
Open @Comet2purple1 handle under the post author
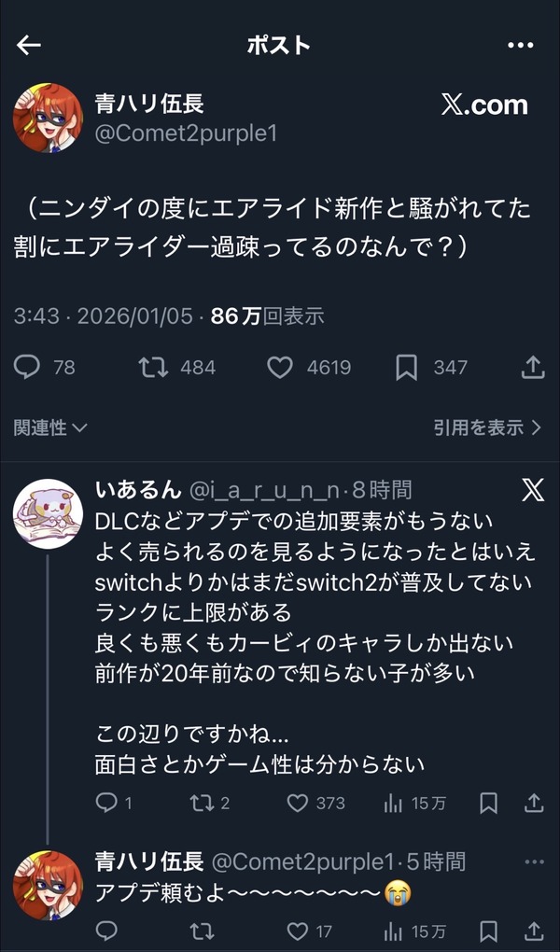click(187, 133)
